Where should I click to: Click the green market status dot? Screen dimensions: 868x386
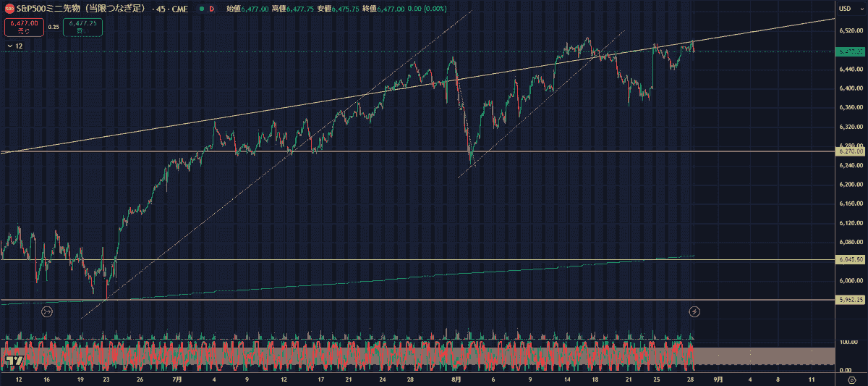coord(201,9)
